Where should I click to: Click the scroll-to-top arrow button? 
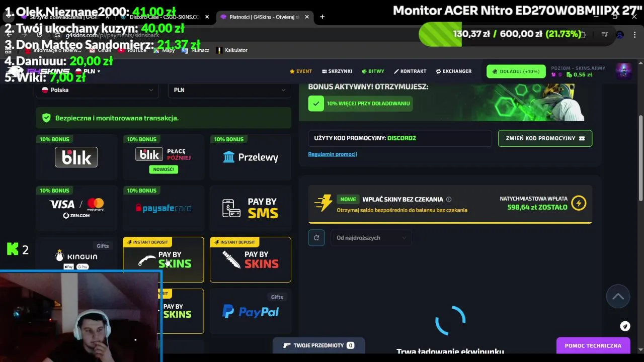point(618,297)
